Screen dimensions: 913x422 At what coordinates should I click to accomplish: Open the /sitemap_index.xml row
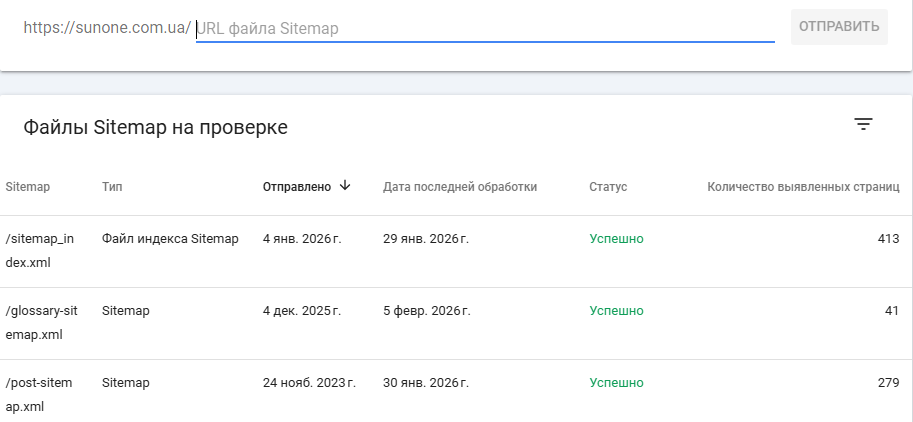[x=40, y=250]
